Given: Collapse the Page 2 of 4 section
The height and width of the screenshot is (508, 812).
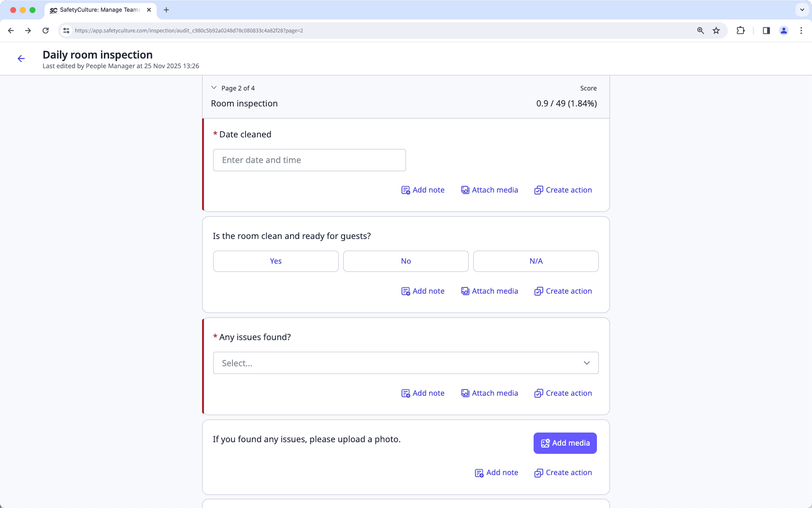Looking at the screenshot, I should [214, 88].
